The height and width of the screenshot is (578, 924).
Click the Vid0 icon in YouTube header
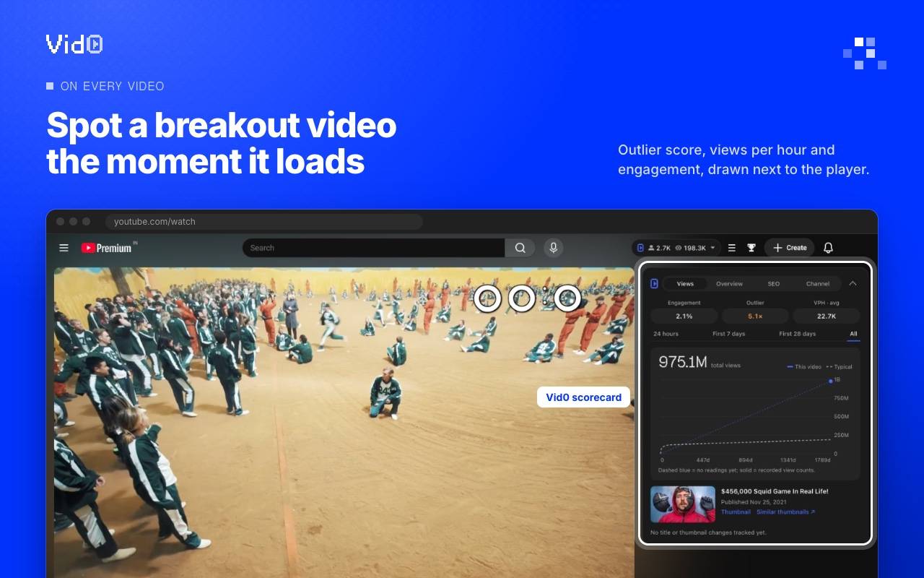[640, 248]
